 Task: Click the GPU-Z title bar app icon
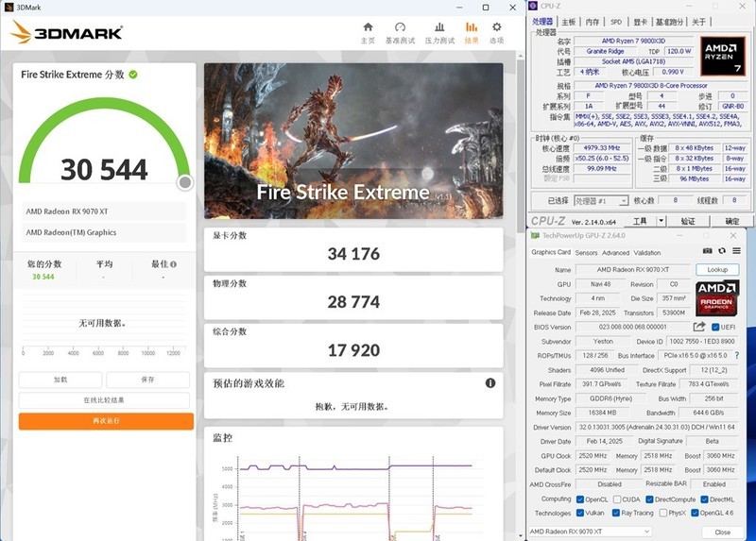click(x=535, y=236)
